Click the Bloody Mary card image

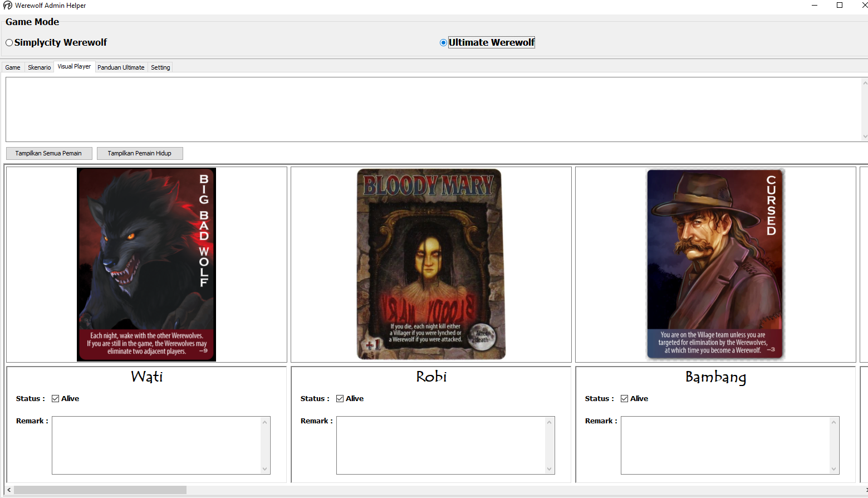(x=430, y=265)
